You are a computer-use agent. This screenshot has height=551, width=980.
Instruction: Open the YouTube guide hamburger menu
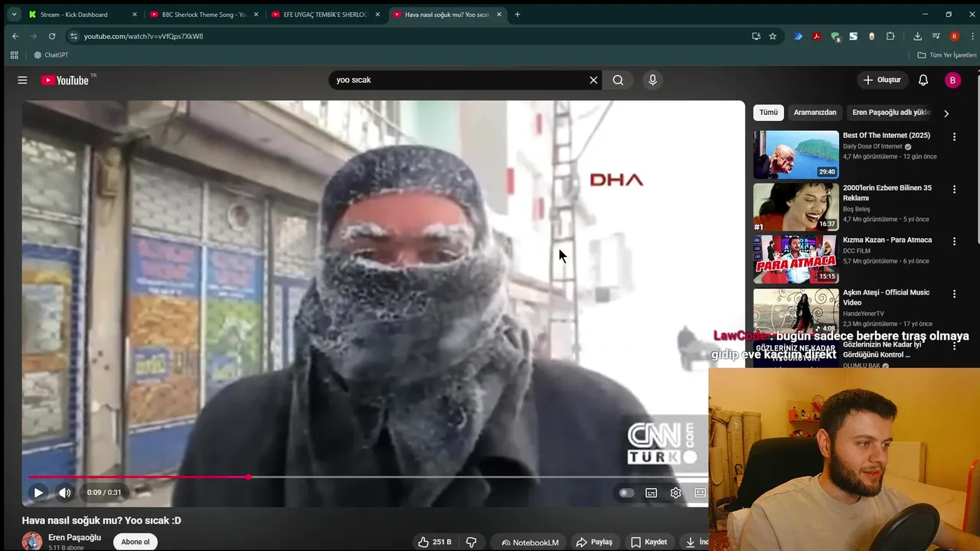coord(22,80)
